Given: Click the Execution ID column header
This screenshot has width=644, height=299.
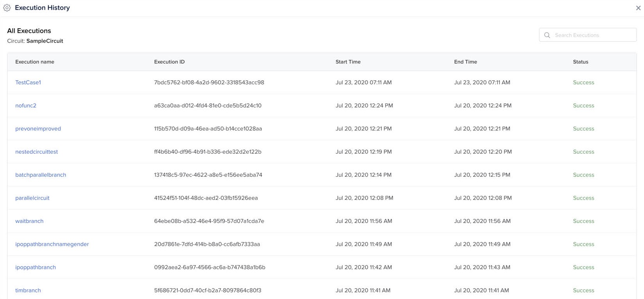Looking at the screenshot, I should pos(169,62).
